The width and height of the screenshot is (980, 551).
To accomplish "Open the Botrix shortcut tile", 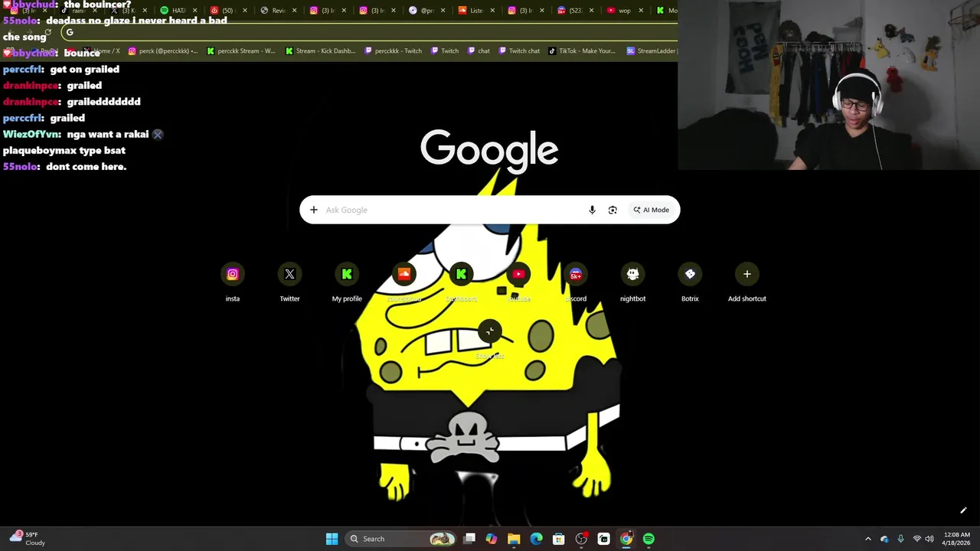I will [690, 282].
